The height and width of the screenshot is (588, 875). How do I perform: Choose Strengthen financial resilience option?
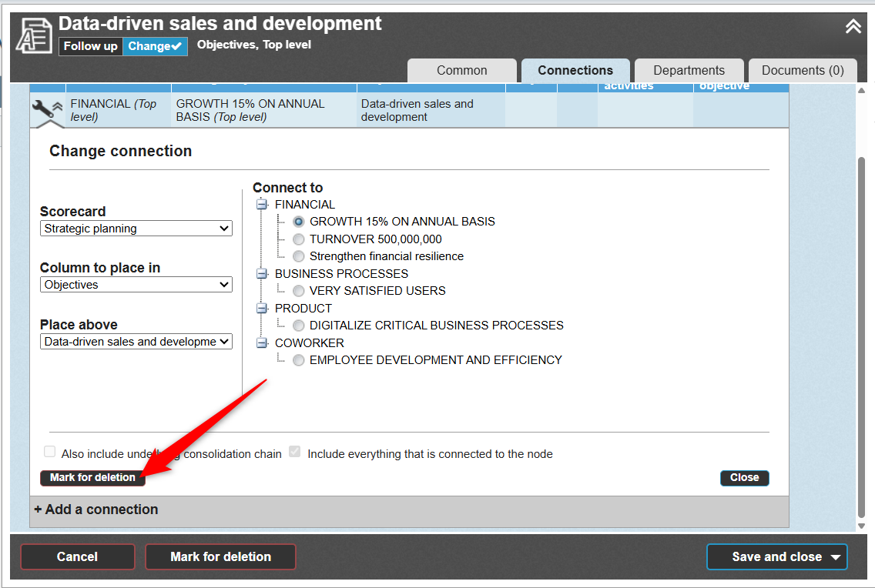[x=299, y=256]
